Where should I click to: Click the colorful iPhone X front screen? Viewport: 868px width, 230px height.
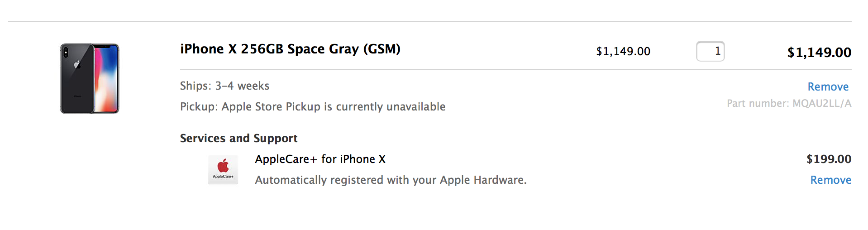tap(106, 79)
